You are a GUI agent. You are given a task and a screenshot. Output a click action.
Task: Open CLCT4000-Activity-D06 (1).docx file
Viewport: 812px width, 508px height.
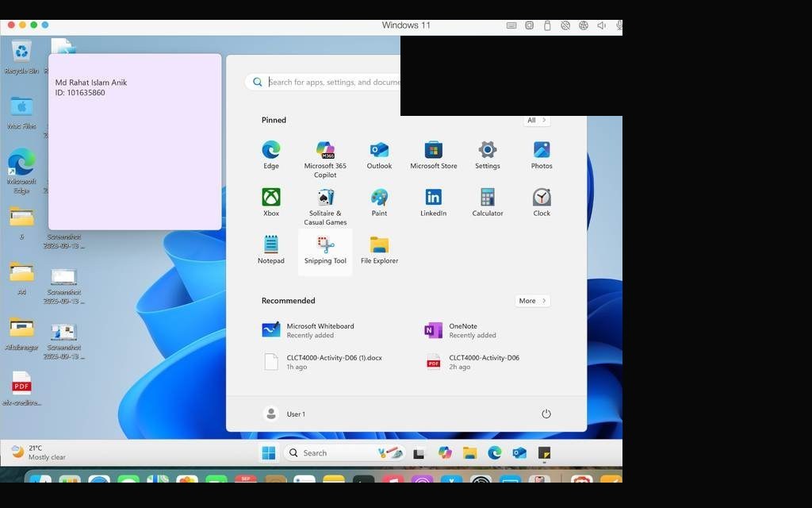click(323, 362)
